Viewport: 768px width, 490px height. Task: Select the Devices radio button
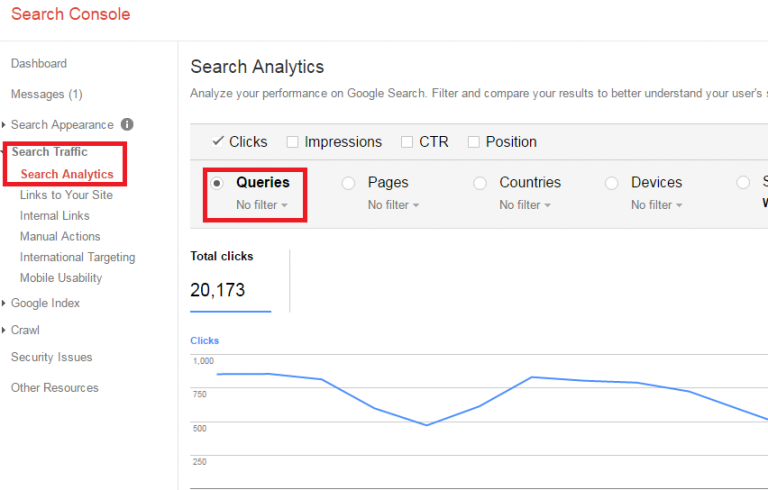pyautogui.click(x=612, y=183)
